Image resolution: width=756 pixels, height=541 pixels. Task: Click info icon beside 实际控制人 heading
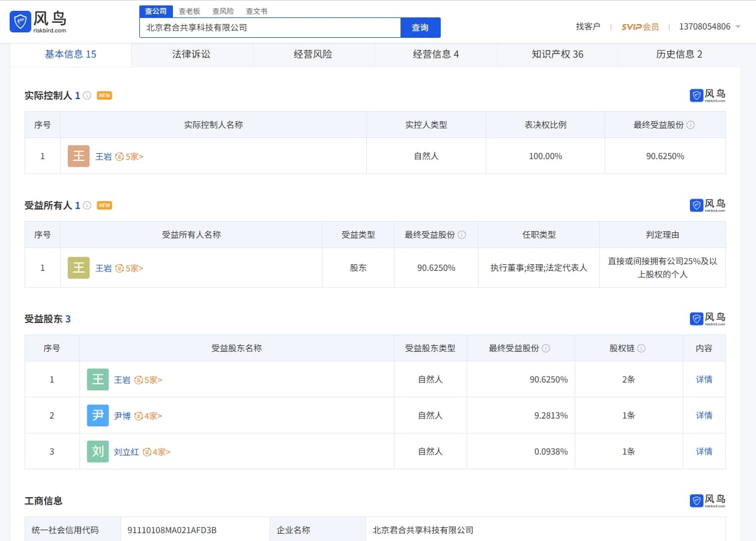pos(87,95)
